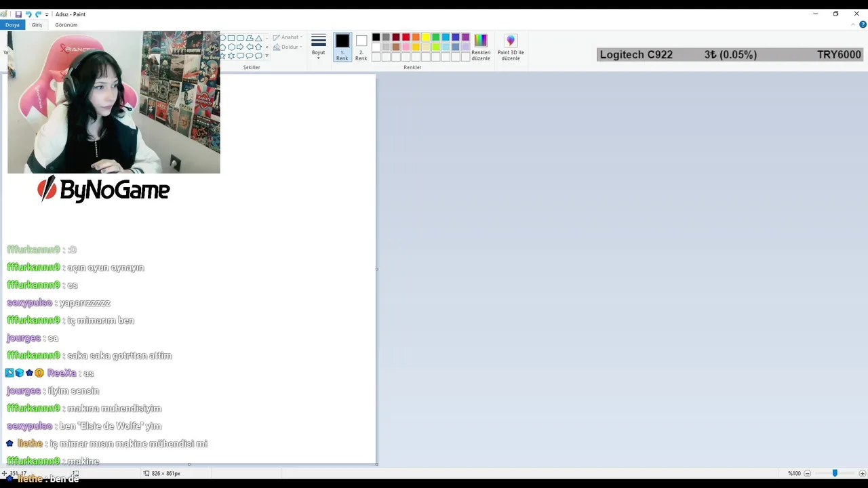Viewport: 868px width, 488px height.
Task: Show previous row of the shapes gallery
Action: coord(267,38)
